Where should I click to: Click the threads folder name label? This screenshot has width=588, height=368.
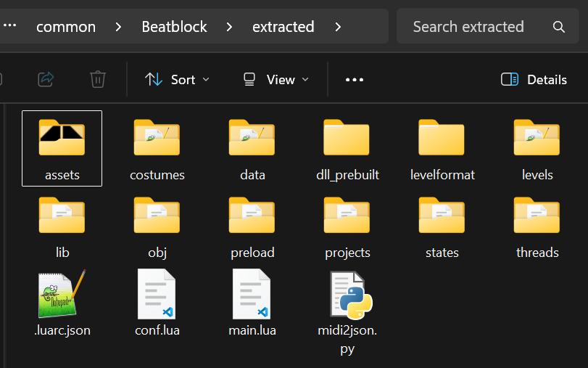(537, 253)
